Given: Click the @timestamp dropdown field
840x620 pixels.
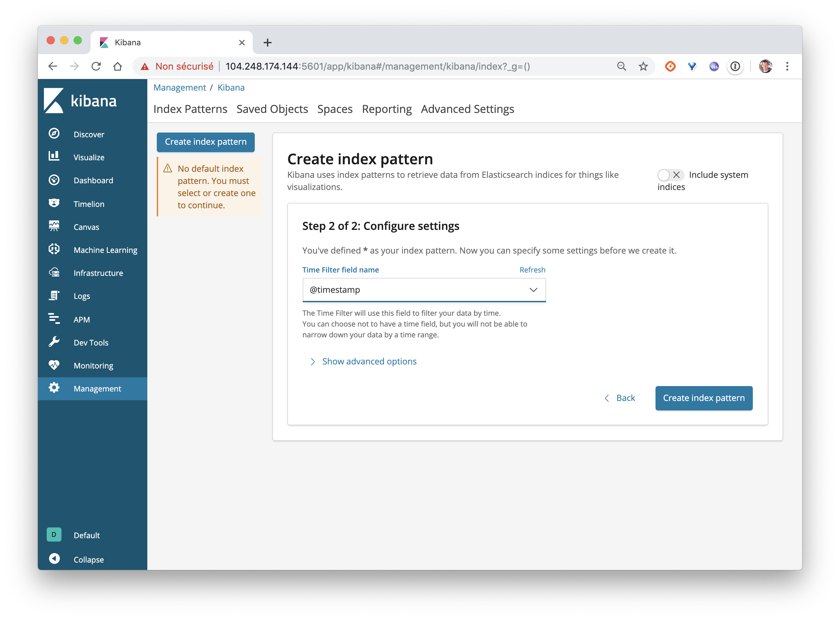Looking at the screenshot, I should [x=423, y=288].
